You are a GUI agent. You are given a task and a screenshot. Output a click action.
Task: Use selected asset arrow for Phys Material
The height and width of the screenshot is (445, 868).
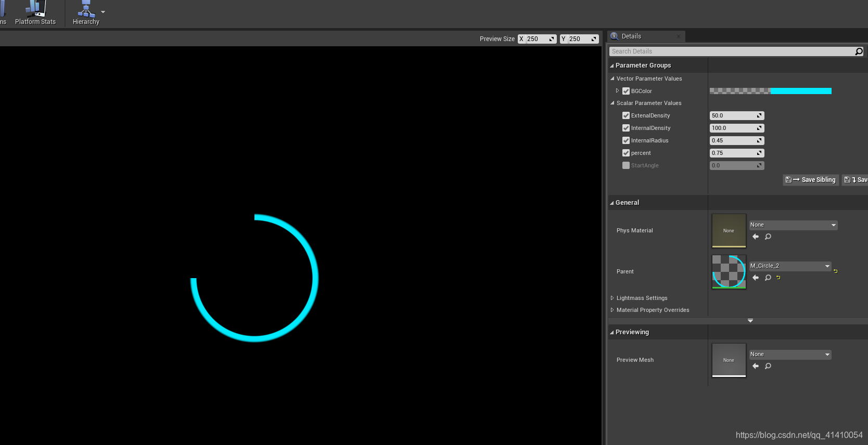point(756,237)
